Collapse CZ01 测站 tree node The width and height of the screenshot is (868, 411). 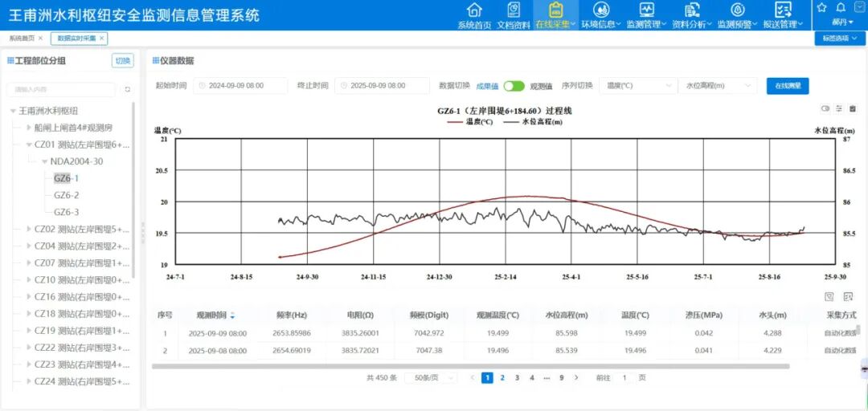[30, 145]
